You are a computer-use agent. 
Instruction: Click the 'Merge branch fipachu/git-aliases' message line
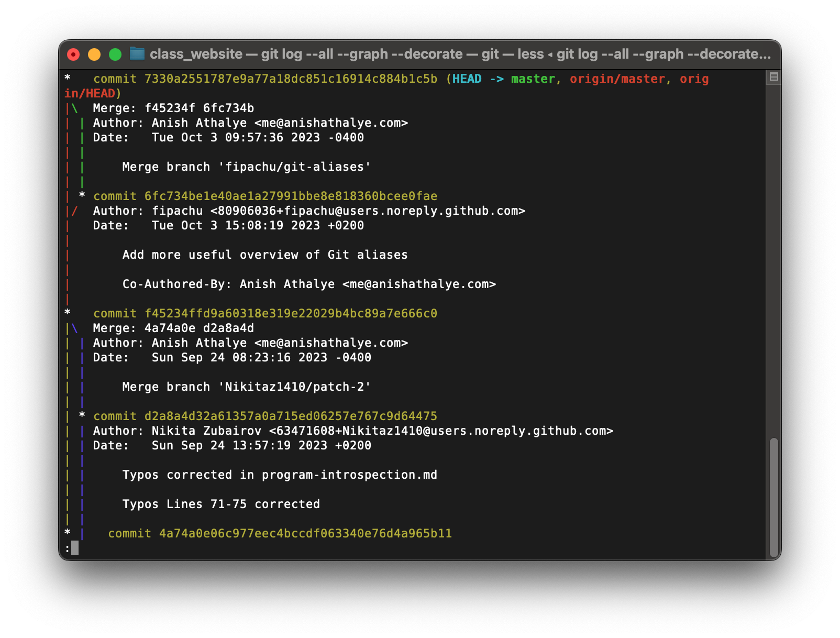pos(246,167)
